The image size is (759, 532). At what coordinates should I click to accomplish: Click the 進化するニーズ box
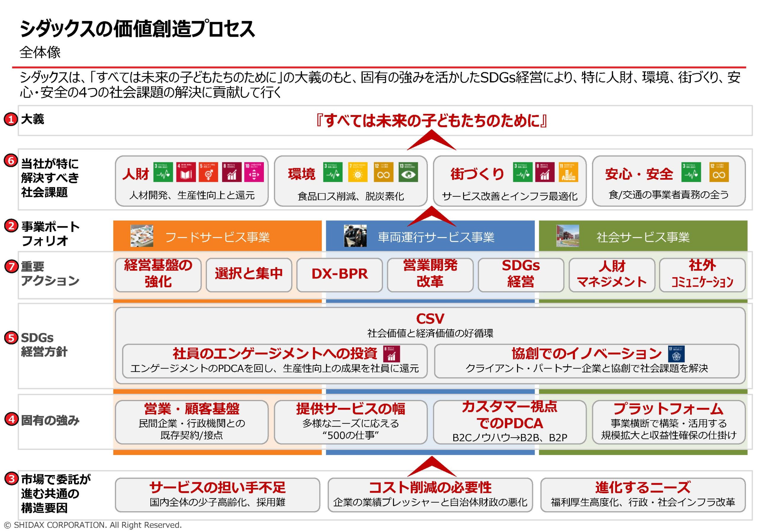643,495
